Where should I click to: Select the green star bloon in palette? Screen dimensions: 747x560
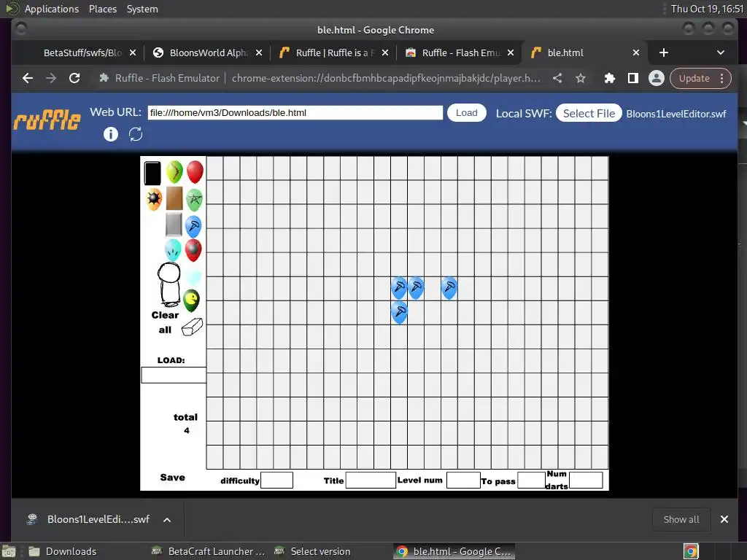click(x=194, y=200)
